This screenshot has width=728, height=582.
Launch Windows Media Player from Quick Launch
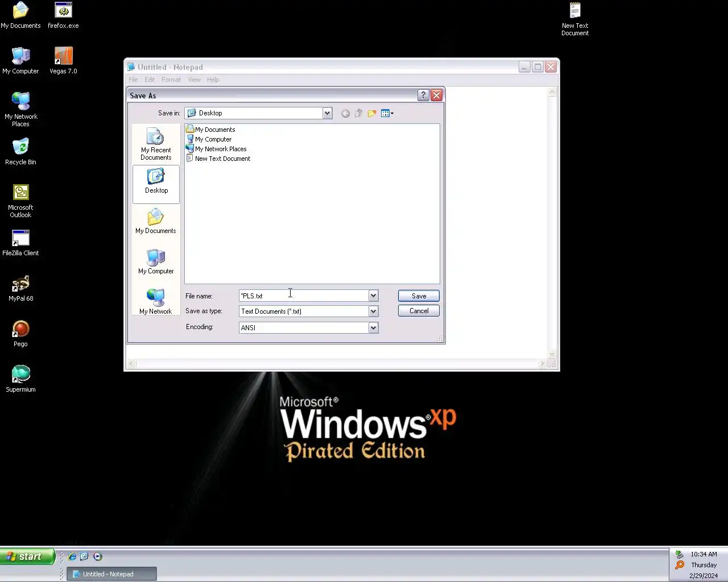tap(97, 556)
